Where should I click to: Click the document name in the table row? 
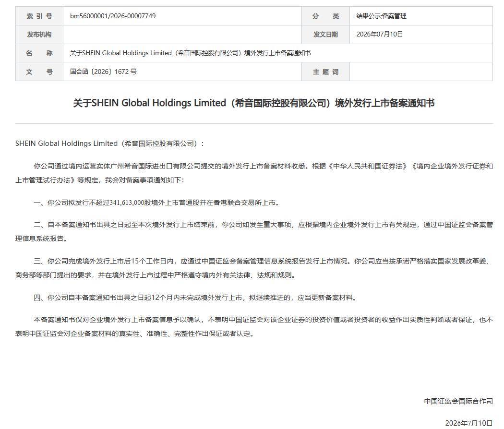190,53
